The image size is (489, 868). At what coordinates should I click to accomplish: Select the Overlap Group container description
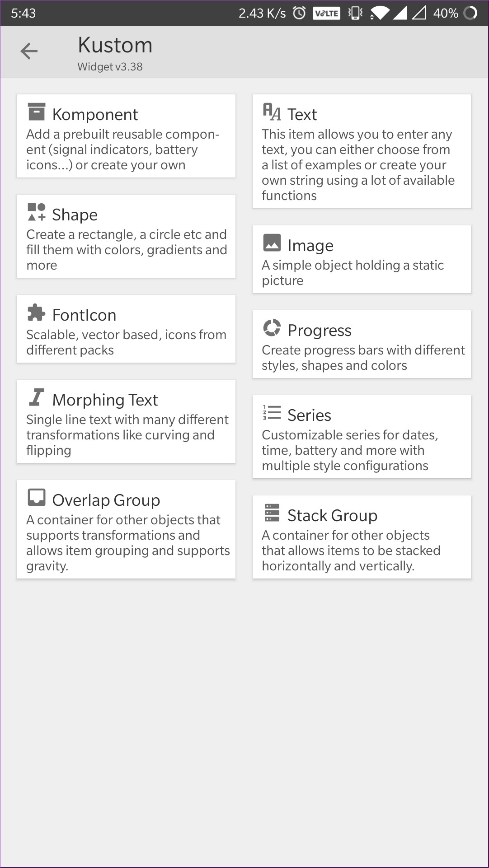(x=127, y=542)
